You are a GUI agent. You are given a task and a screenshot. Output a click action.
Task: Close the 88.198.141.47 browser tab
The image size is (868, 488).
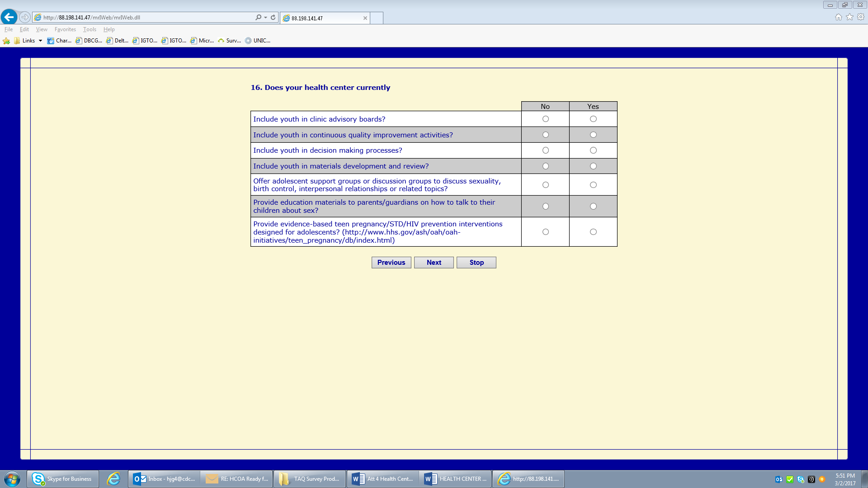365,18
